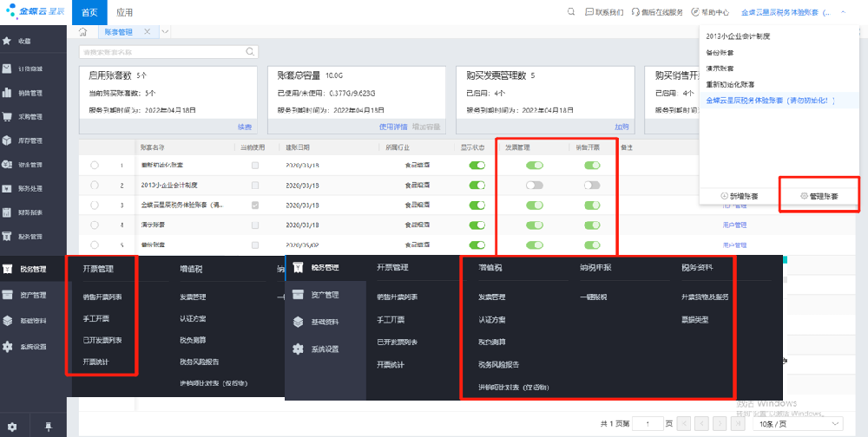Image resolution: width=868 pixels, height=437 pixels.
Task: Check 当前使用 box for 2013小企业会计制度 row
Action: 255,186
